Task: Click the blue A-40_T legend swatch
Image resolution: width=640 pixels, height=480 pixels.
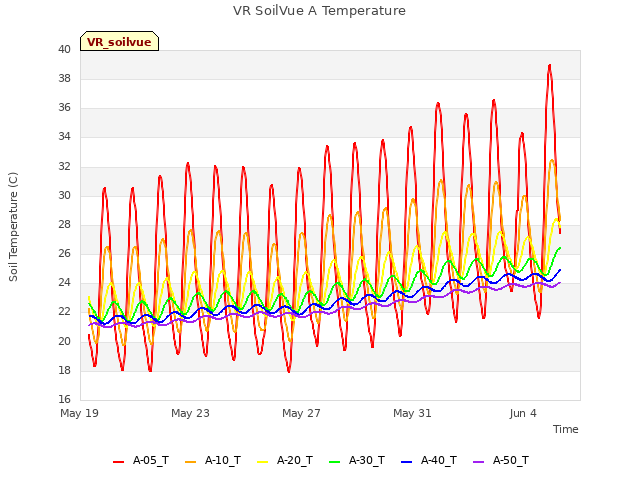Action: (x=407, y=462)
